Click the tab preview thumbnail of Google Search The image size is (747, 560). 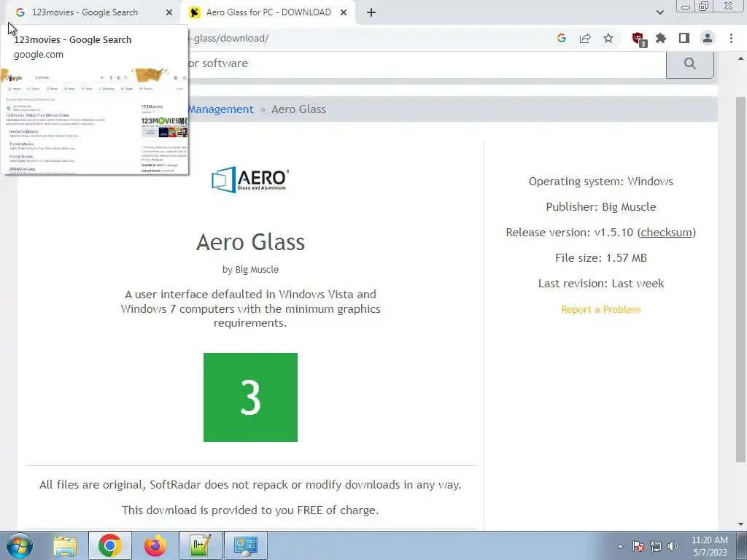click(x=94, y=121)
